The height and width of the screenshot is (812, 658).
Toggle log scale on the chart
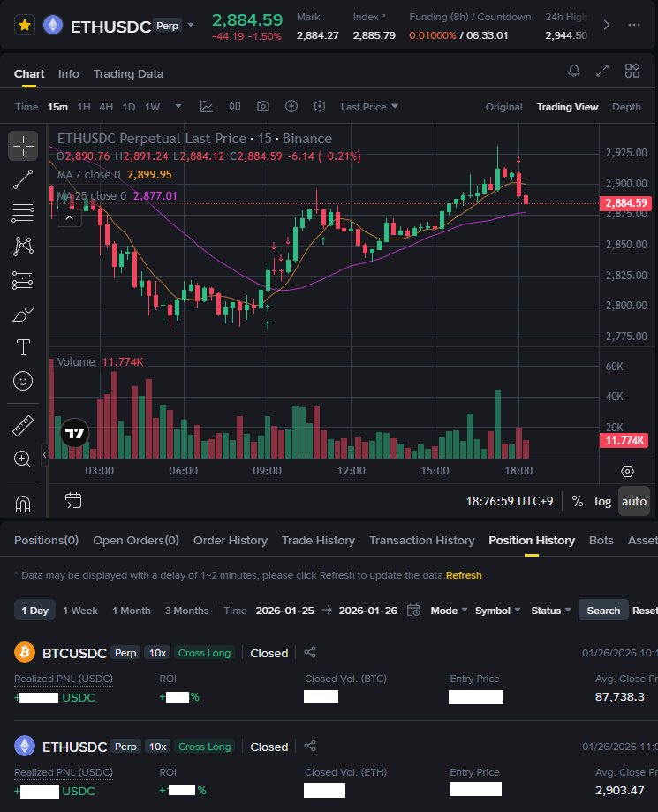tap(602, 501)
